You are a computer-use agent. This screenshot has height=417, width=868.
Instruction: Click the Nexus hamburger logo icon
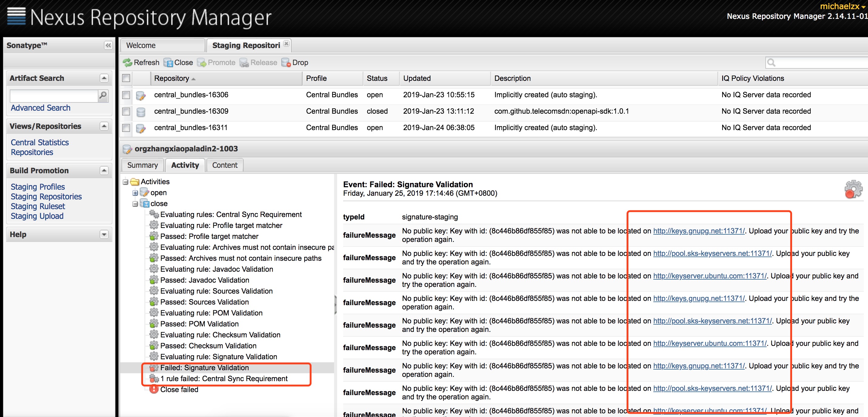click(16, 16)
